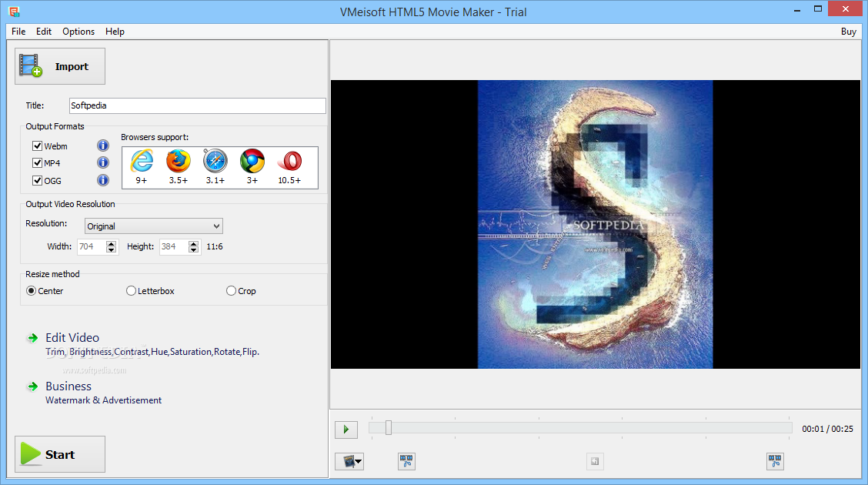Open the Edit menu
Screen dimensions: 868x485
(x=44, y=32)
